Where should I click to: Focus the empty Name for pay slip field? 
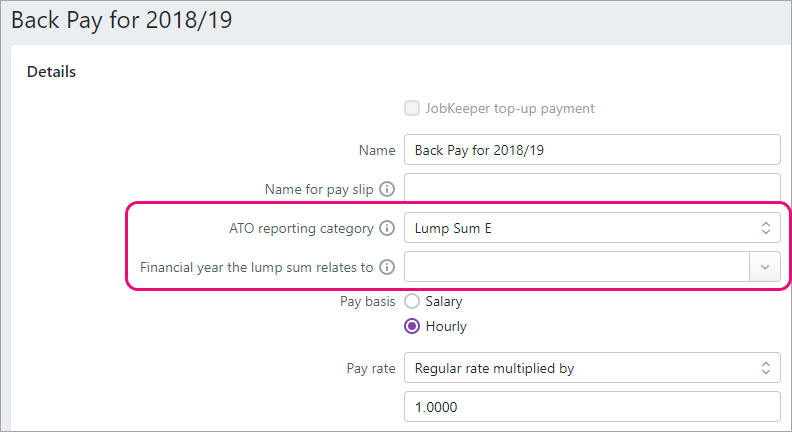[591, 188]
